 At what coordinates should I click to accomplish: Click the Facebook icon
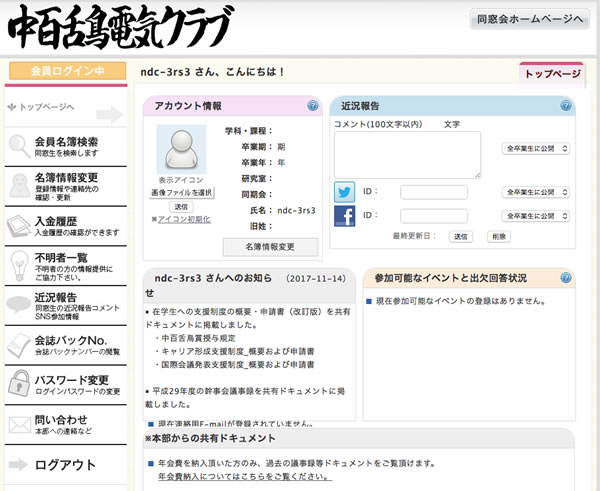pos(344,216)
